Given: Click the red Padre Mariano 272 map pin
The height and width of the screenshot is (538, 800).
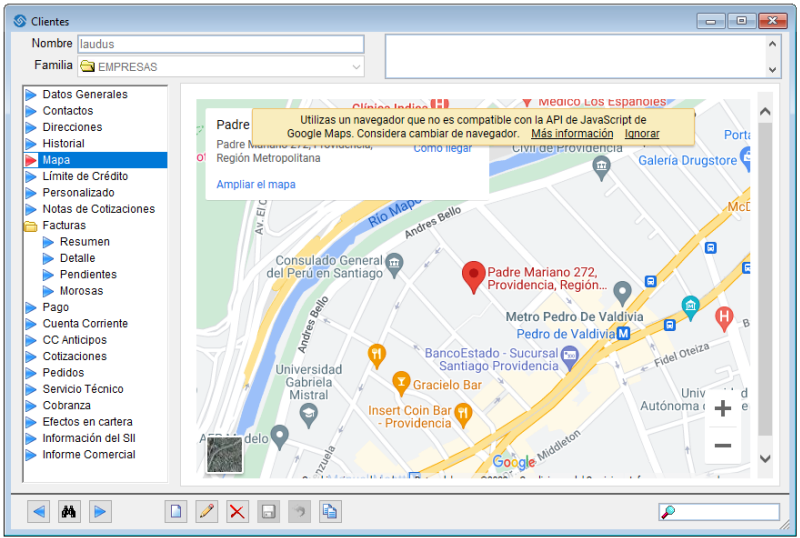Looking at the screenshot, I should pyautogui.click(x=473, y=277).
